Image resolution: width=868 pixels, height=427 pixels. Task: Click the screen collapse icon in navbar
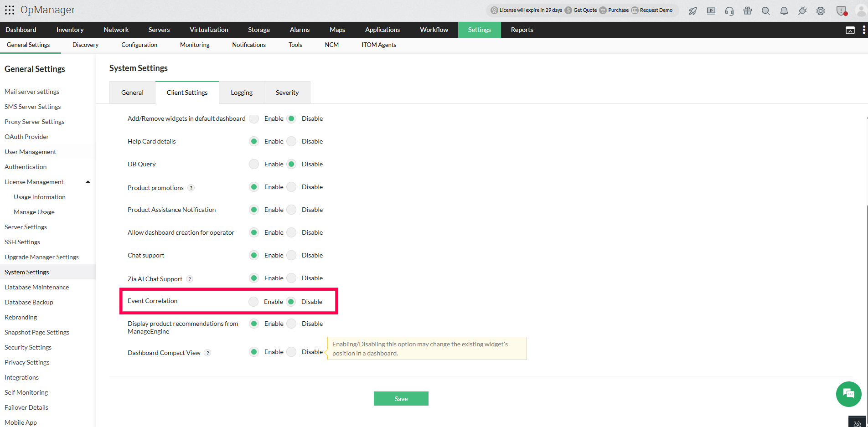(850, 30)
